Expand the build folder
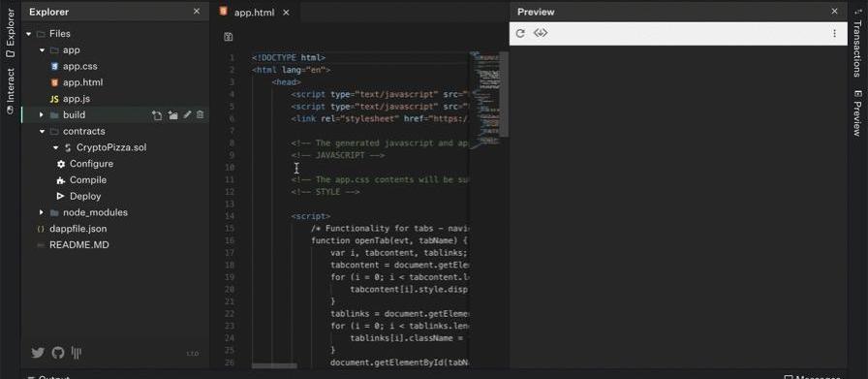The height and width of the screenshot is (379, 868). (x=41, y=114)
